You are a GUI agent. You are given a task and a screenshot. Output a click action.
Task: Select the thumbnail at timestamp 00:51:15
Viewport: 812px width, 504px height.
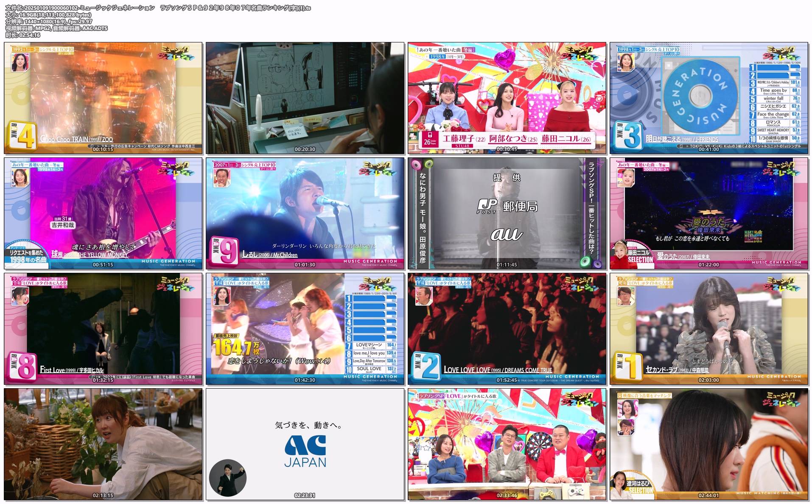103,213
